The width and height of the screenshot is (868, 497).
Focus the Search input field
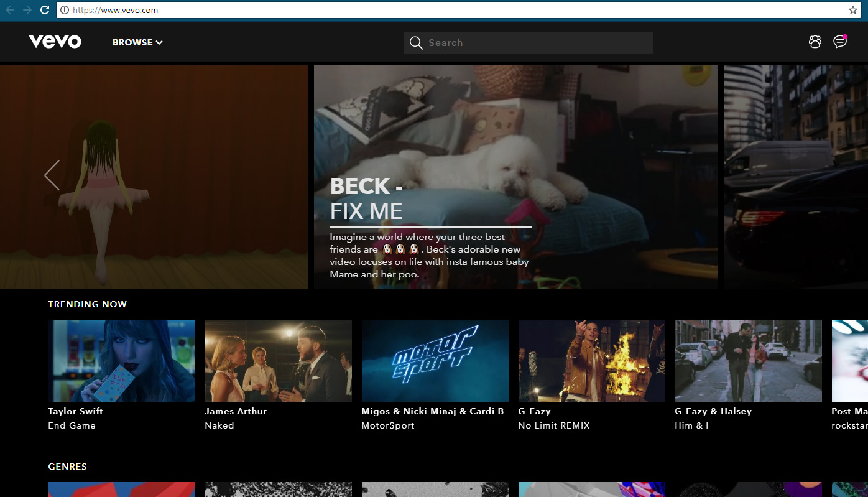529,43
